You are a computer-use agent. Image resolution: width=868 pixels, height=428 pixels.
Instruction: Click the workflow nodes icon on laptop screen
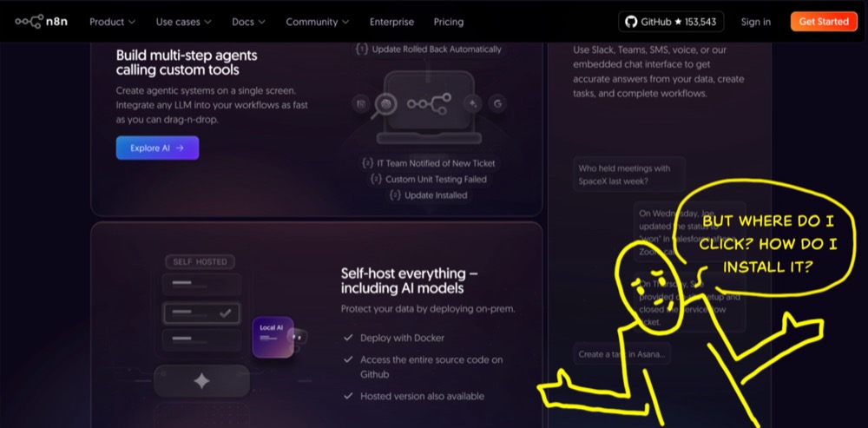click(429, 104)
